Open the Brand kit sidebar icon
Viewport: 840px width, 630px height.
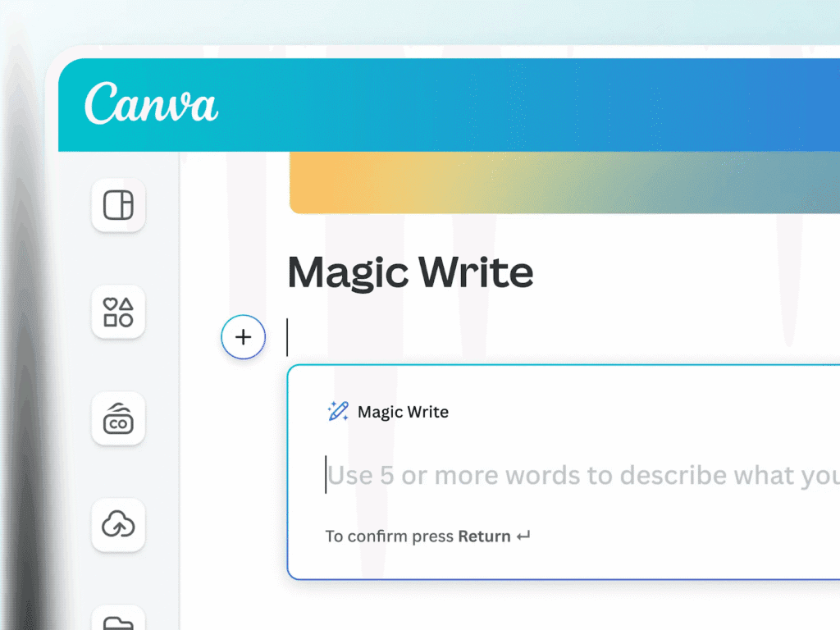[118, 418]
